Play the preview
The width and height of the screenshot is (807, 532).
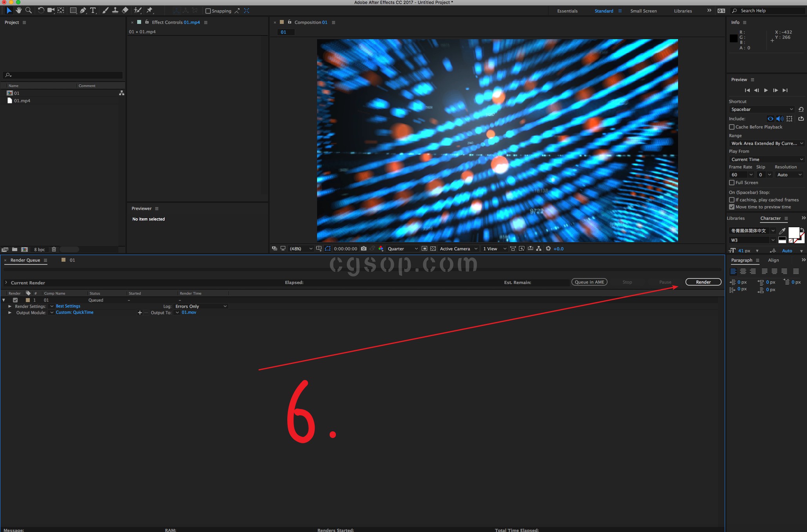click(766, 90)
